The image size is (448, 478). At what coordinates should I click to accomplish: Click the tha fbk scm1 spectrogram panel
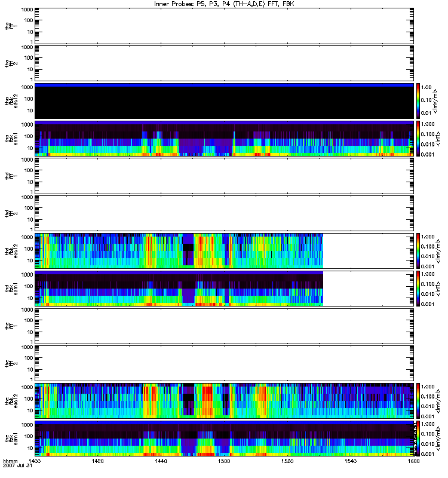tap(224, 139)
